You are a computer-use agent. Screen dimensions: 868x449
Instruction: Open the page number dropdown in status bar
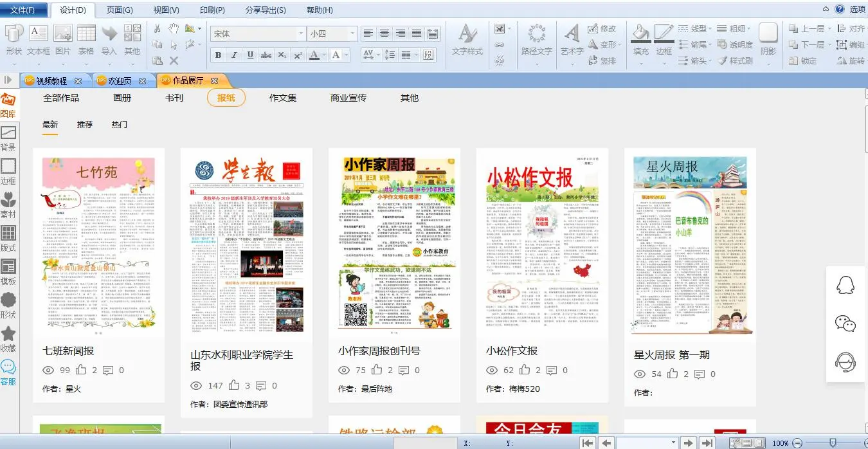[x=673, y=443]
